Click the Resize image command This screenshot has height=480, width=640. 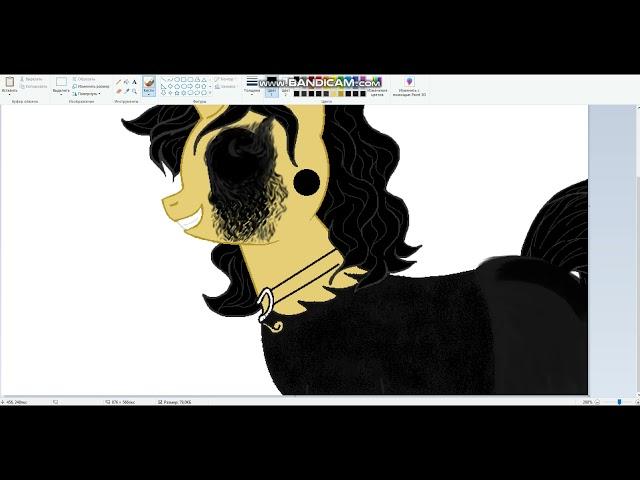click(x=91, y=87)
